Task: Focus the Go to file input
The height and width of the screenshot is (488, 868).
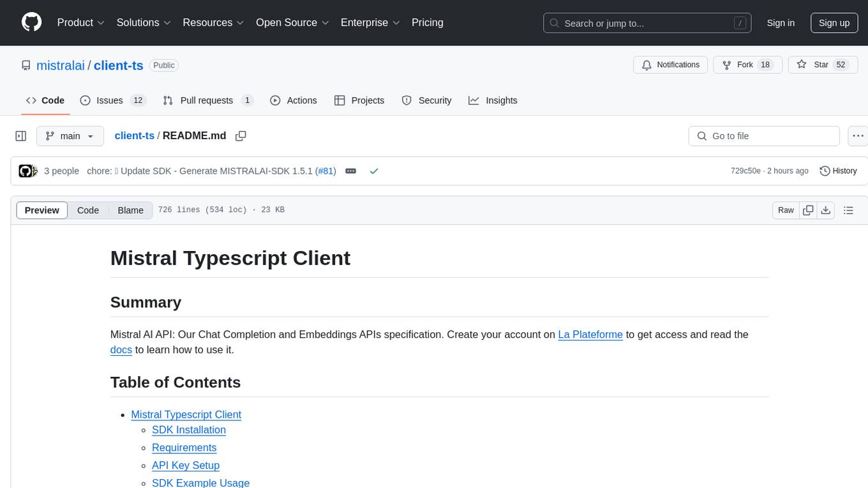Action: pos(764,136)
